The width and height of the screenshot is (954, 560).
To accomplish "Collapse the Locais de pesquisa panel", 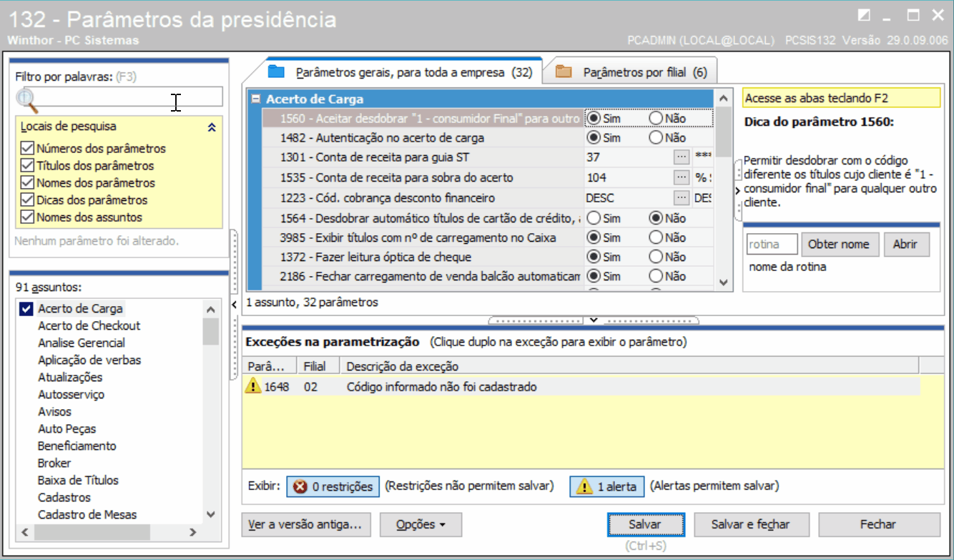I will point(211,127).
